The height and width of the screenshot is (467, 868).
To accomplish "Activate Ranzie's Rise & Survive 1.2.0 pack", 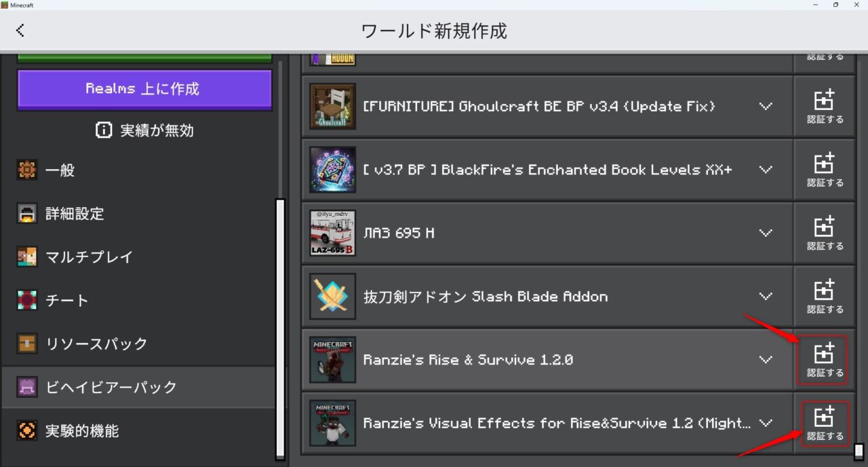I will (825, 360).
